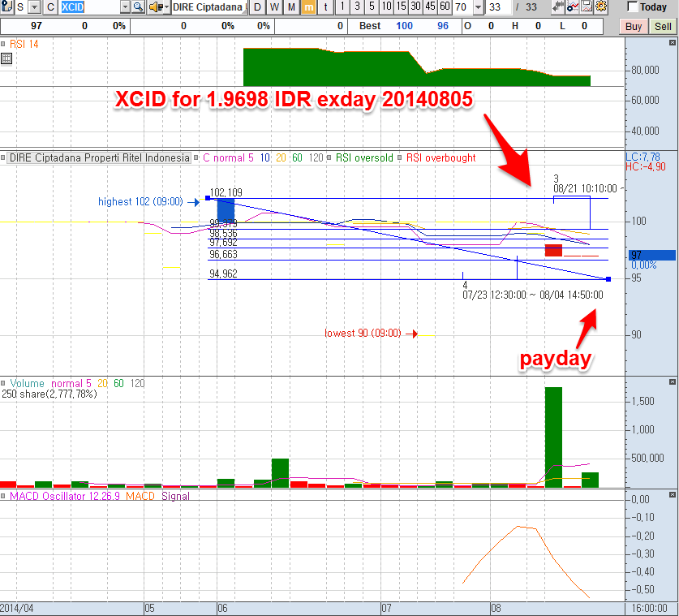Click the 250 share(2,777.78%) text
679x616 pixels.
click(x=49, y=394)
